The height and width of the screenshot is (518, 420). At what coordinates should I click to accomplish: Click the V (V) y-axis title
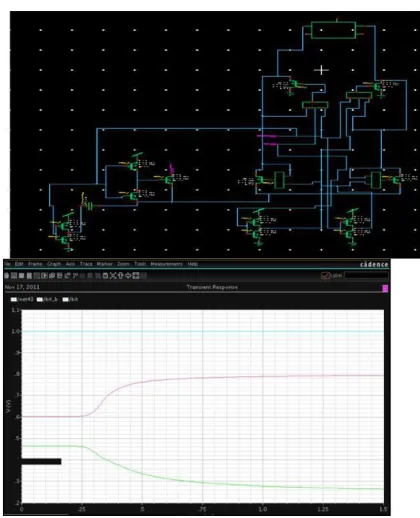(x=9, y=405)
